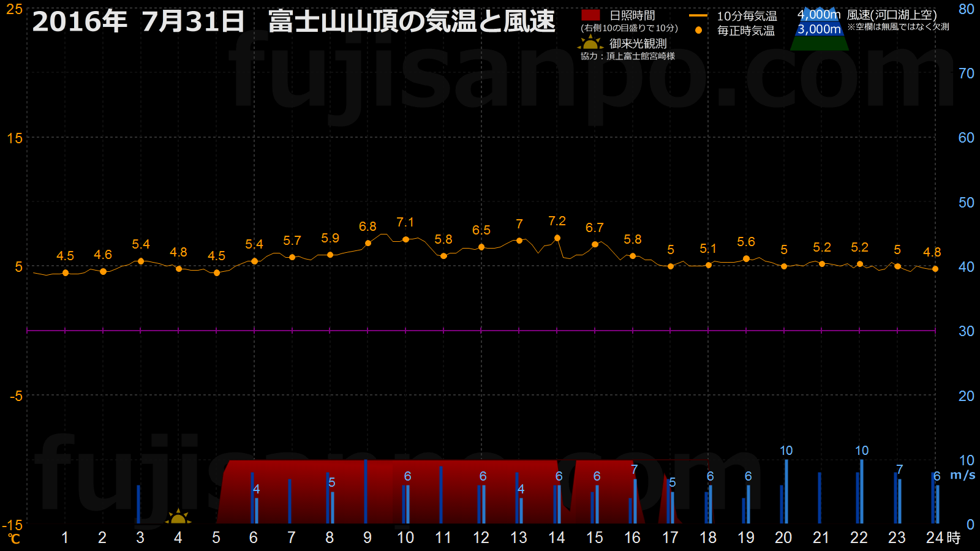This screenshot has width=980, height=551.
Task: Click the chart title 富士山山頂の気温と風速
Action: 412,21
